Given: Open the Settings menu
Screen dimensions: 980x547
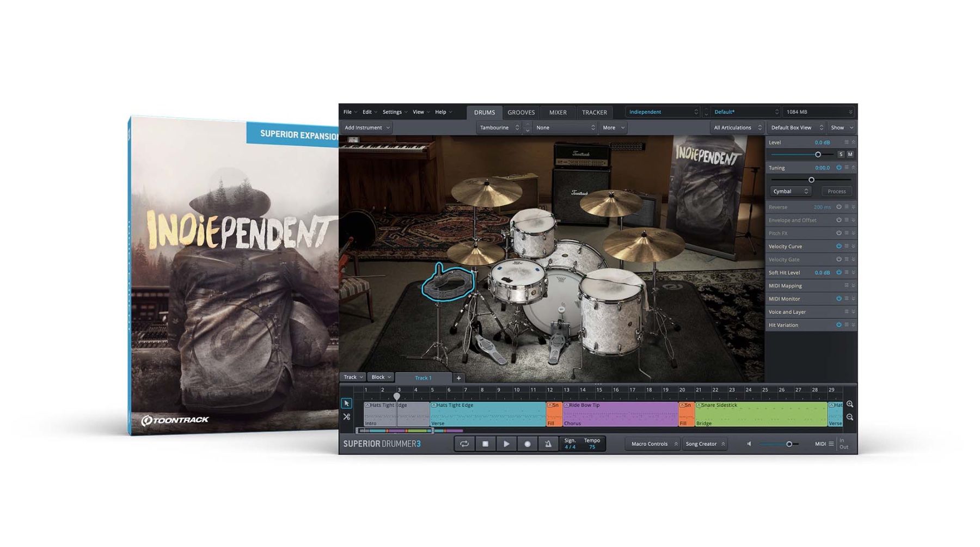Looking at the screenshot, I should coord(395,112).
